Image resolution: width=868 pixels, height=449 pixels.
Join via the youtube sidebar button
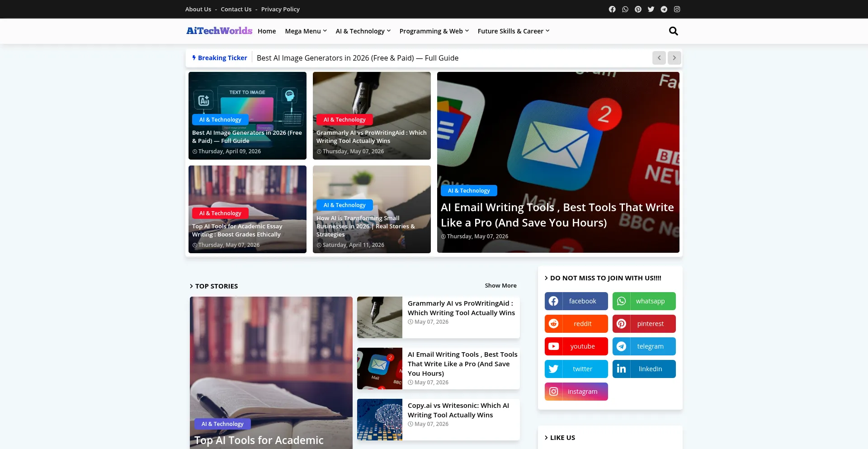tap(576, 346)
